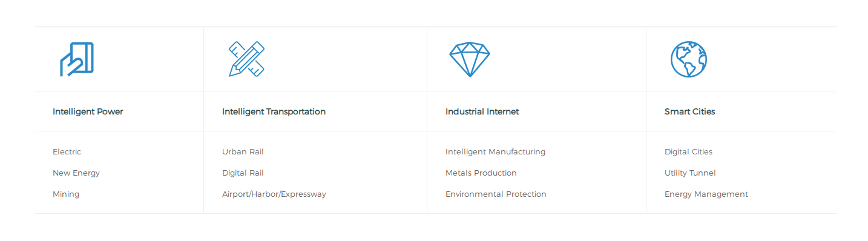Click the globe icon for Smart Cities

click(x=689, y=59)
